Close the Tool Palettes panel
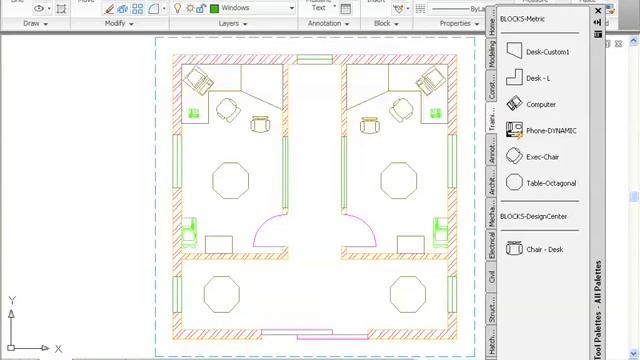 click(x=598, y=11)
